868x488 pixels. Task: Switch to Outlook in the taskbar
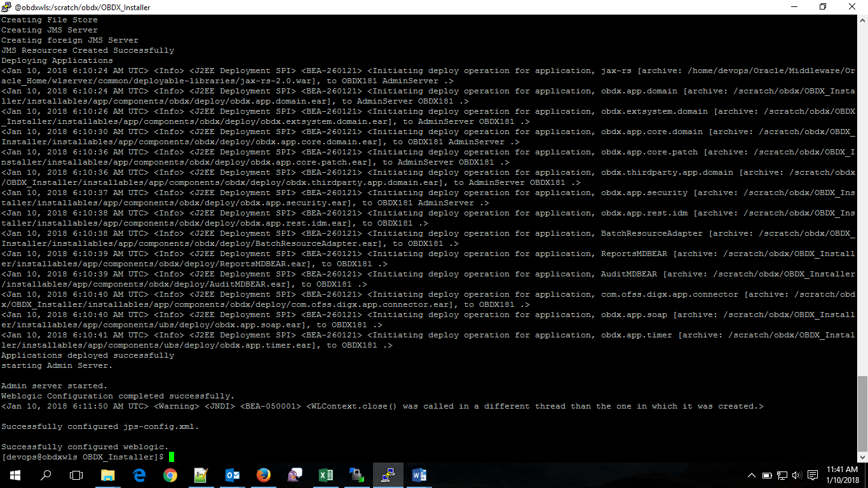[233, 475]
